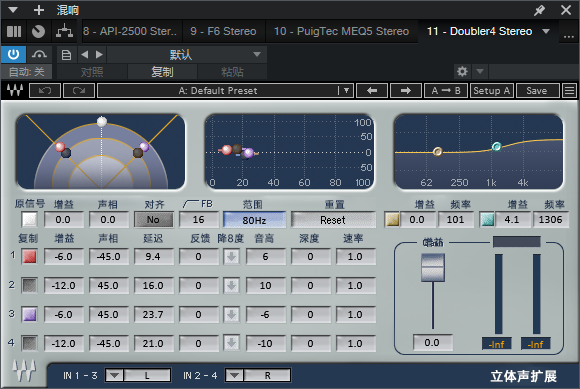Open the routing diagram icon
The image size is (580, 389).
pyautogui.click(x=64, y=31)
